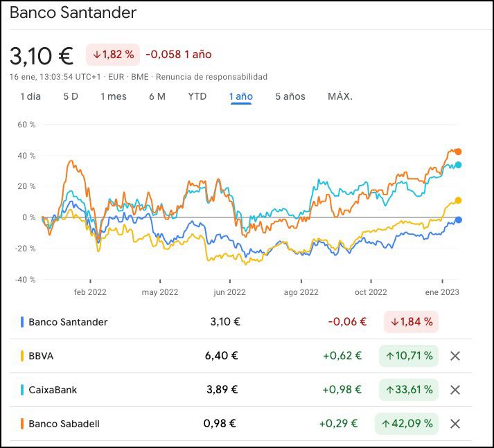The height and width of the screenshot is (448, 494).
Task: Click the red 1,82 % change badge
Action: (x=113, y=54)
